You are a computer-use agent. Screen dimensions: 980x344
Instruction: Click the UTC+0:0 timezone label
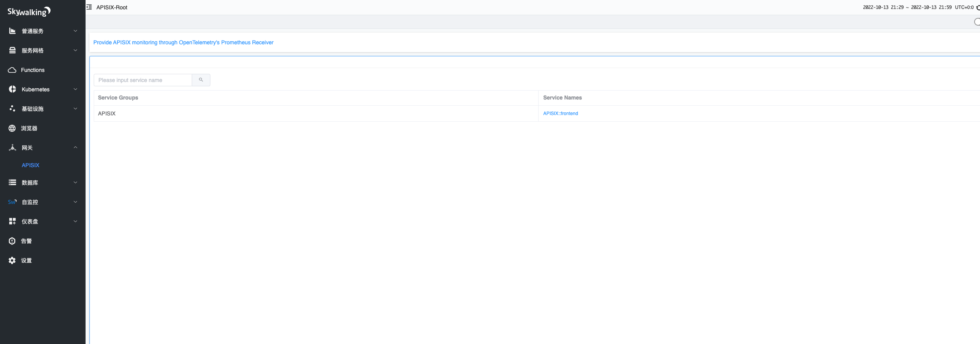pyautogui.click(x=964, y=7)
